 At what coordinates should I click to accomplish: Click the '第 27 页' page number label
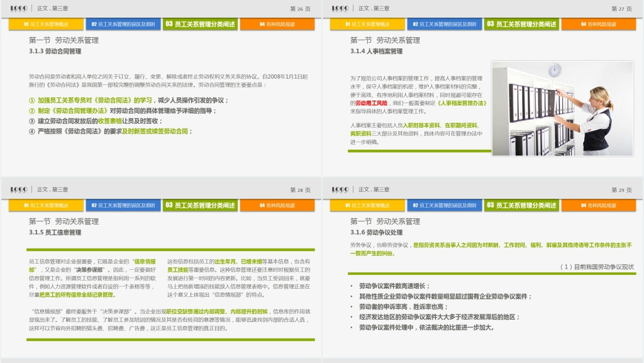point(621,9)
